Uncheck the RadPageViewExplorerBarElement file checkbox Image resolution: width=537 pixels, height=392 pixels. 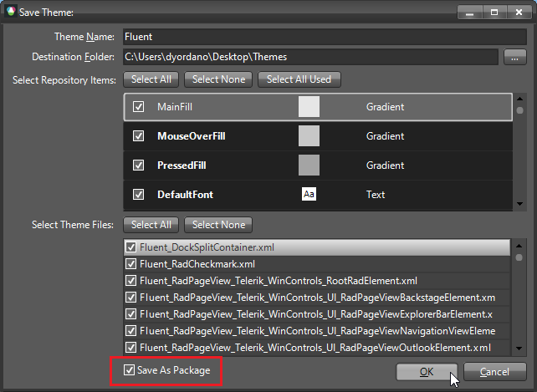point(130,314)
